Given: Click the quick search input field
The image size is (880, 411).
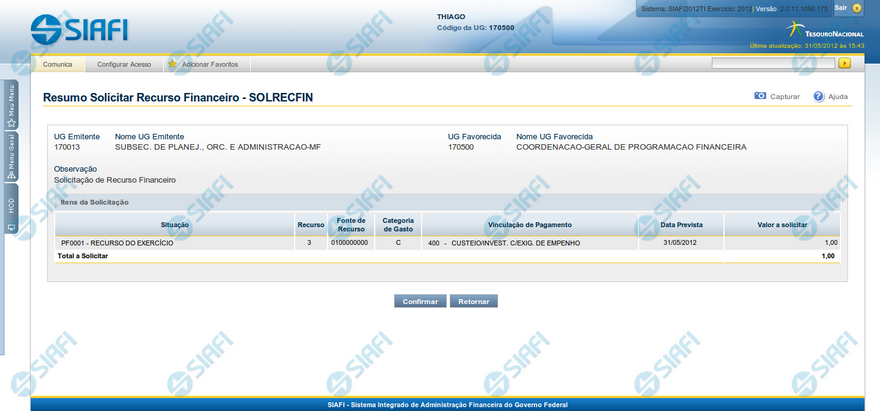Looking at the screenshot, I should click(773, 63).
